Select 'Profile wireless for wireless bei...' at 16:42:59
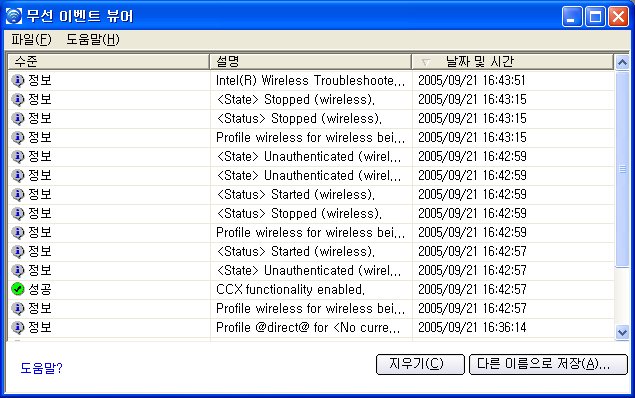635x398 pixels. pyautogui.click(x=310, y=232)
